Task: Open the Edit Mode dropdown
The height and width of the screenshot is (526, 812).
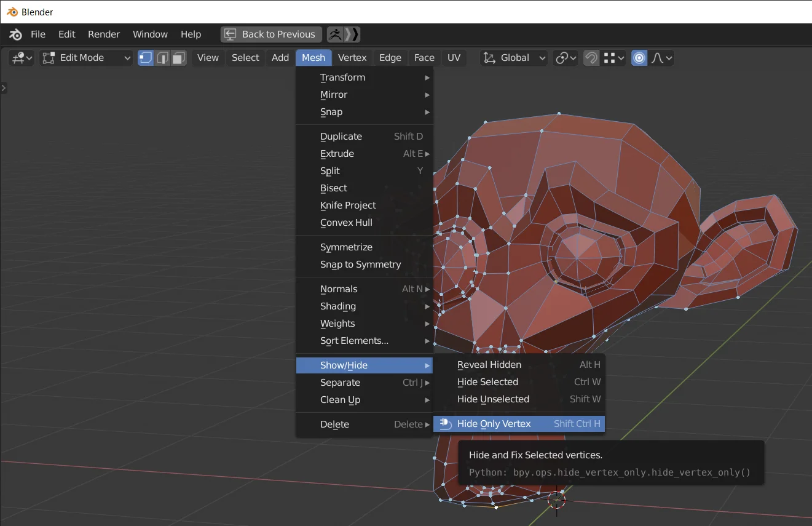Action: [x=85, y=57]
